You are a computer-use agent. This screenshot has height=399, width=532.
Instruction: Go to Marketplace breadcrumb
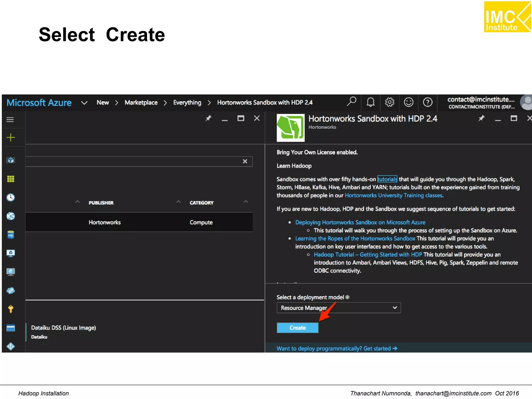(x=141, y=103)
